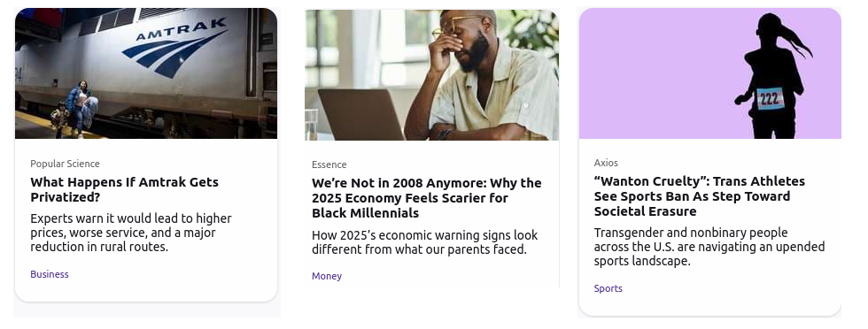Click the Axios source label
This screenshot has height=329, width=868.
coord(606,163)
